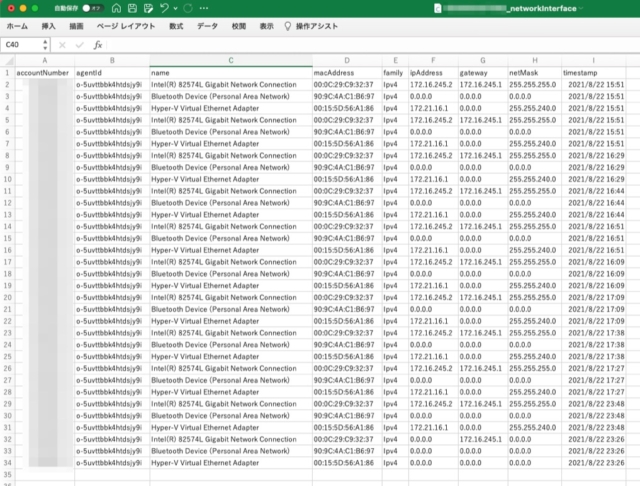Click the gateway header cell
The image size is (640, 486).
point(483,73)
